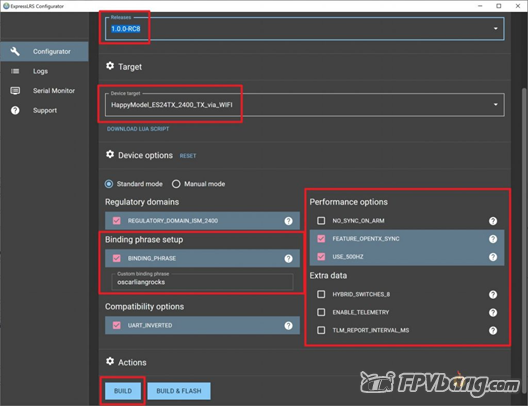Screen dimensions: 528x406
Task: Click the gear icon next to Device options
Action: 110,155
